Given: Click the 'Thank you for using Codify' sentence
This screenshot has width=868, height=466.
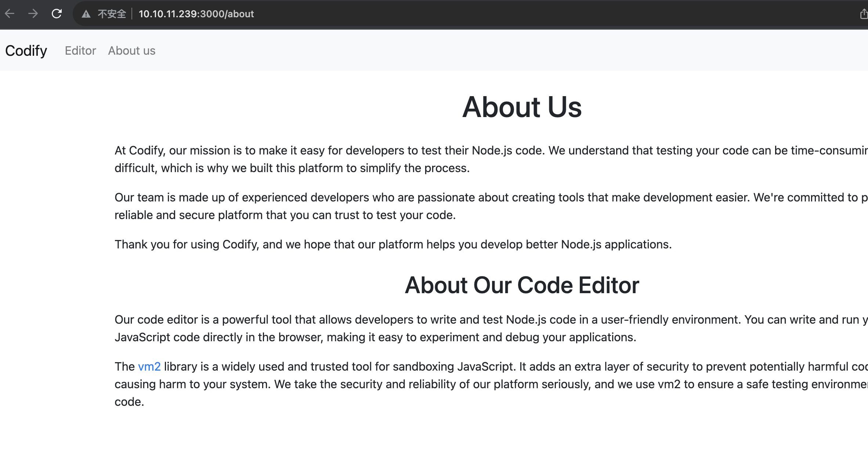Looking at the screenshot, I should [393, 244].
